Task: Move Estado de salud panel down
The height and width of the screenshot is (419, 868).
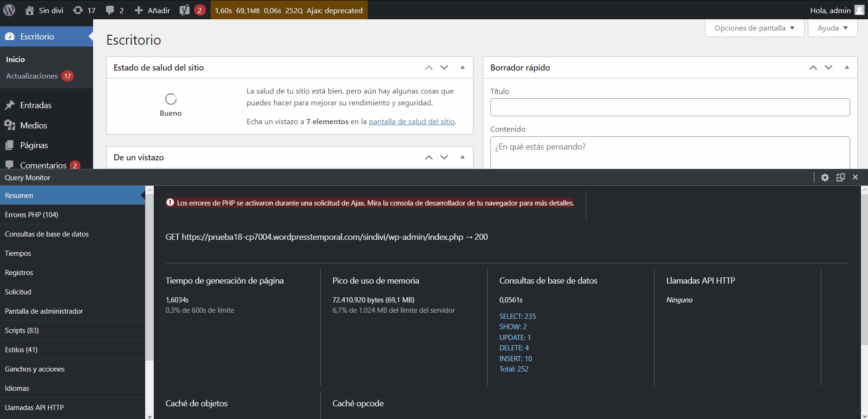Action: (x=444, y=68)
